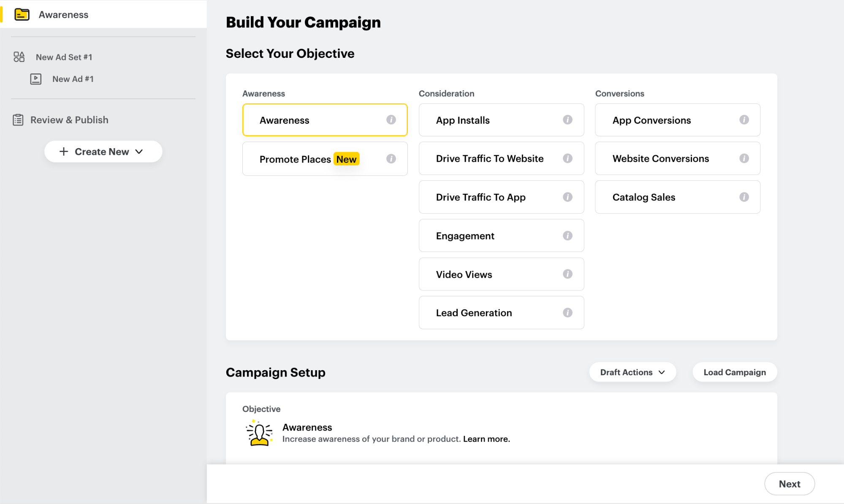Screen dimensions: 844x504
Task: Open the info tooltip for Awareness objective
Action: 391,120
